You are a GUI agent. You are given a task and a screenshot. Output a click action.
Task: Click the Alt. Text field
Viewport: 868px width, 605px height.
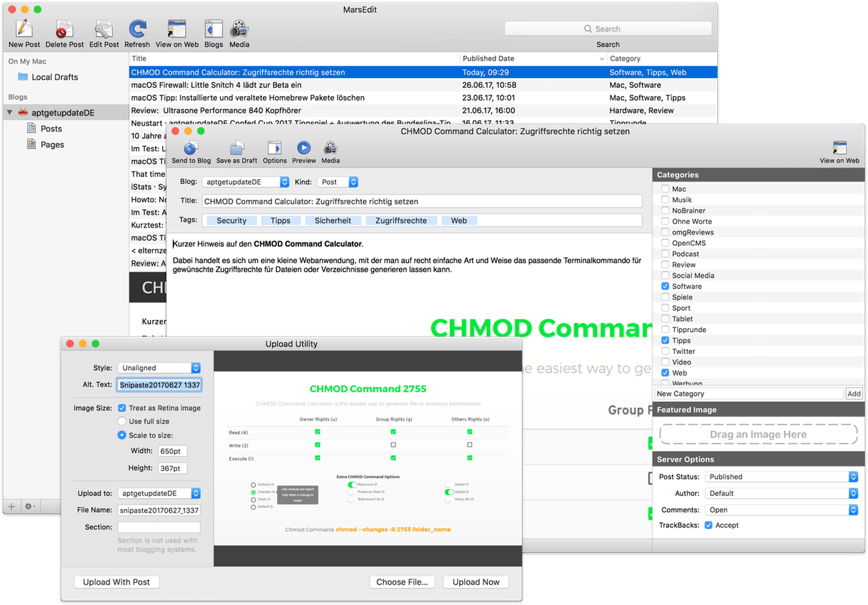pyautogui.click(x=159, y=385)
